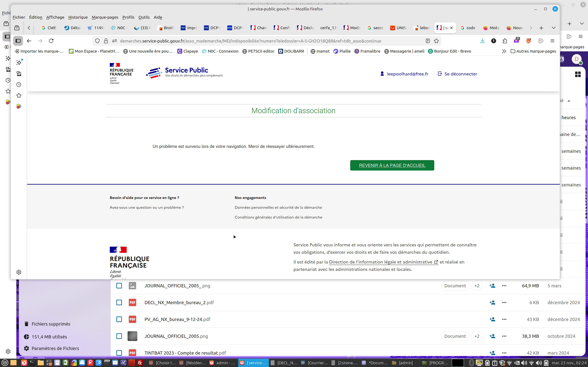The image size is (588, 367).
Task: Select the checkbox for PV_AG_NX_bureau_9-12-24.pdf
Action: click(x=119, y=319)
